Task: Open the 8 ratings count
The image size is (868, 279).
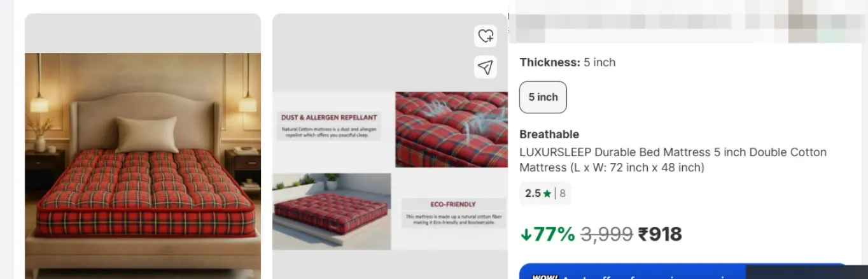Action: (x=563, y=194)
